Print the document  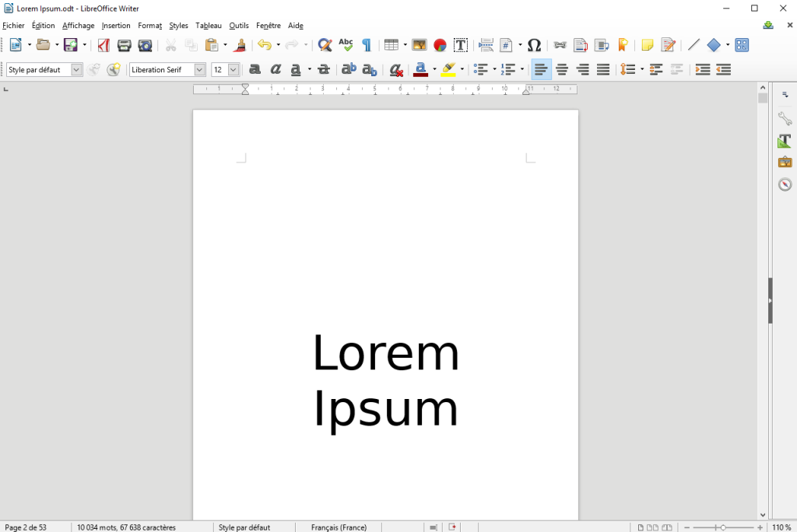(x=124, y=45)
